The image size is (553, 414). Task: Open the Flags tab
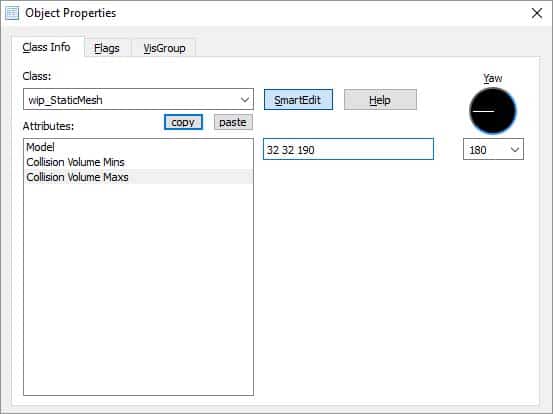pos(107,48)
